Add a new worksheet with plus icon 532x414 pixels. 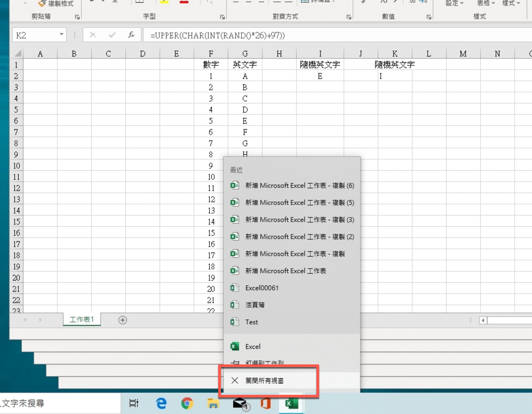pos(123,320)
